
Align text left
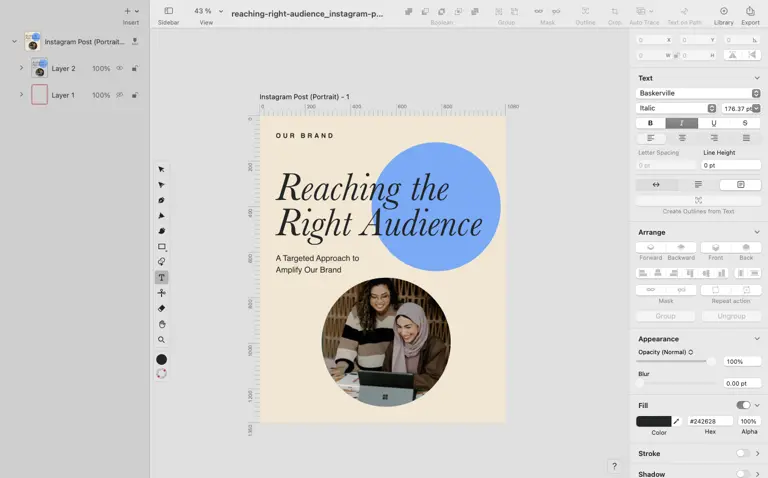pos(650,138)
